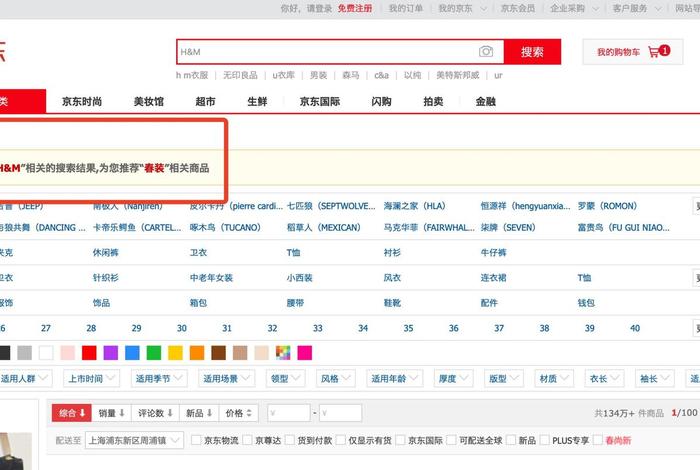Screen dimensions: 700x470
Task: Expand 适用季节 filter dropdown
Action: 159,378
